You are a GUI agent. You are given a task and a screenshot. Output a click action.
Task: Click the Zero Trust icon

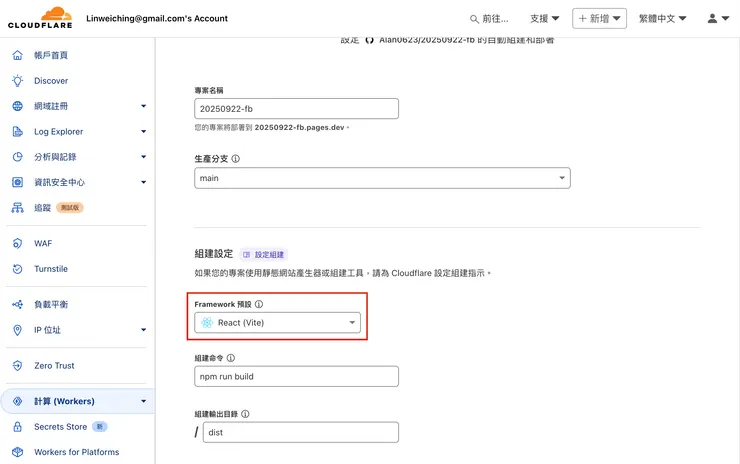(17, 366)
